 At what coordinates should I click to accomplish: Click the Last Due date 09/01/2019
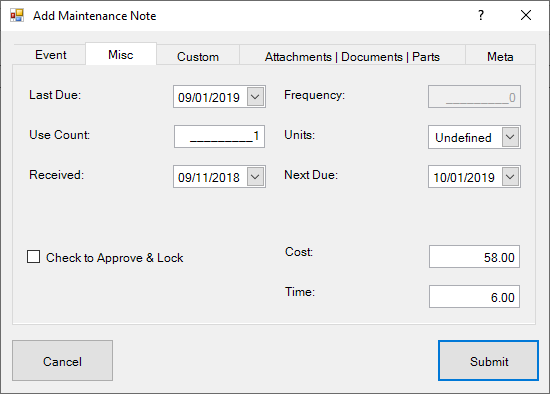pyautogui.click(x=209, y=97)
